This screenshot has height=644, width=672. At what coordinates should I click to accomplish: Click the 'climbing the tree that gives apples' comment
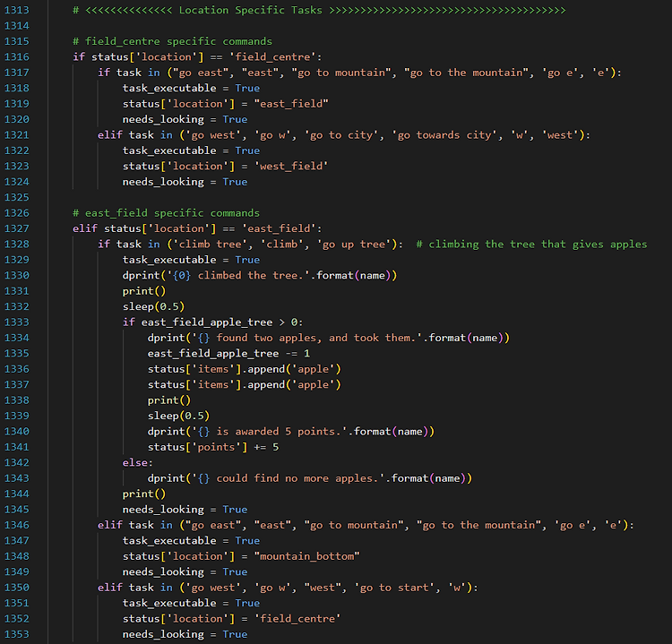[x=531, y=245]
